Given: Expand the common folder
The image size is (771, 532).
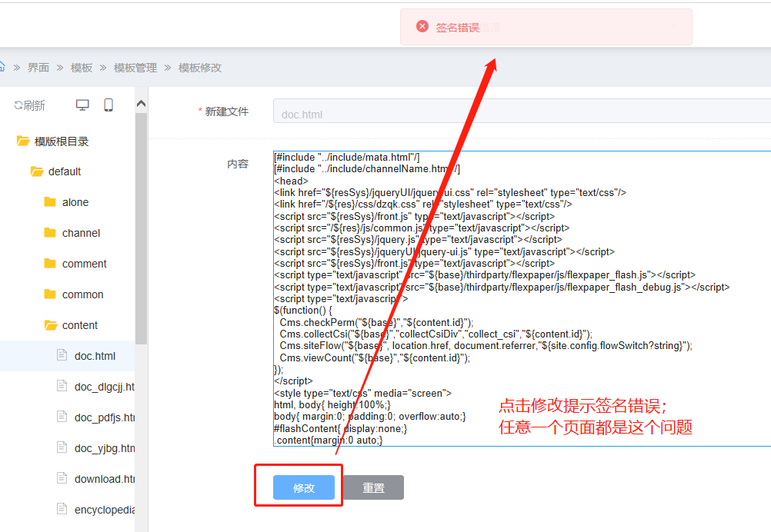Looking at the screenshot, I should tap(82, 294).
